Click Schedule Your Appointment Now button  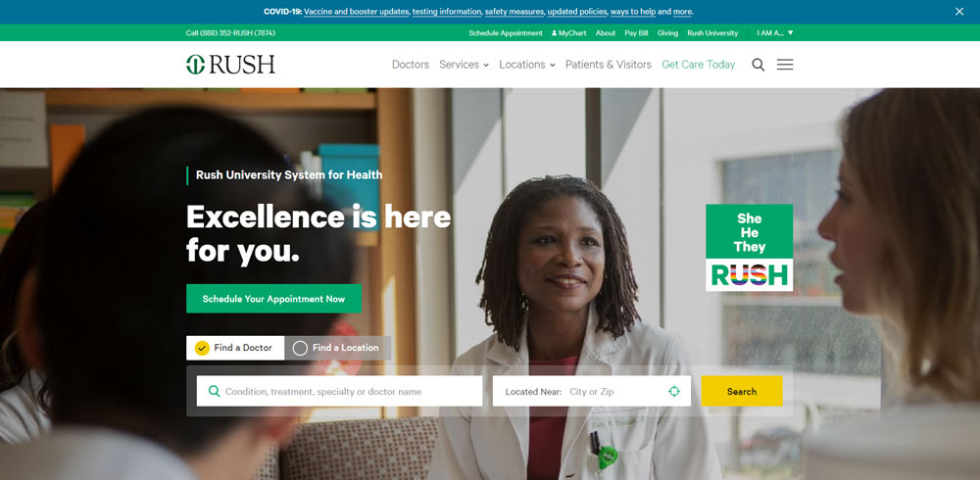tap(273, 299)
